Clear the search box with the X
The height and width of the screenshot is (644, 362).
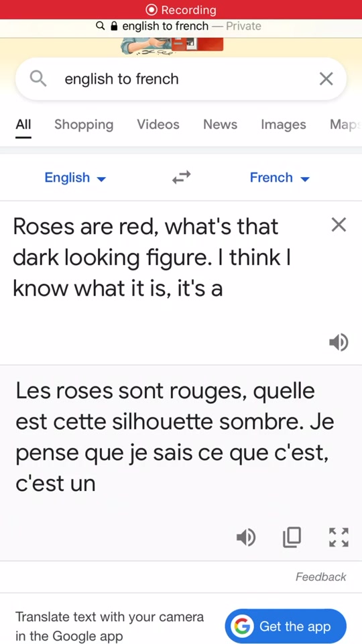(x=326, y=79)
